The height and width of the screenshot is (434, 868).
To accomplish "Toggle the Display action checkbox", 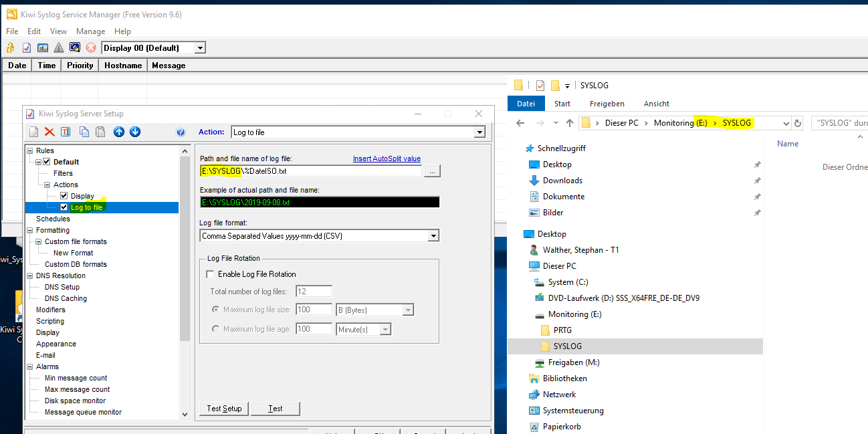I will click(x=64, y=196).
